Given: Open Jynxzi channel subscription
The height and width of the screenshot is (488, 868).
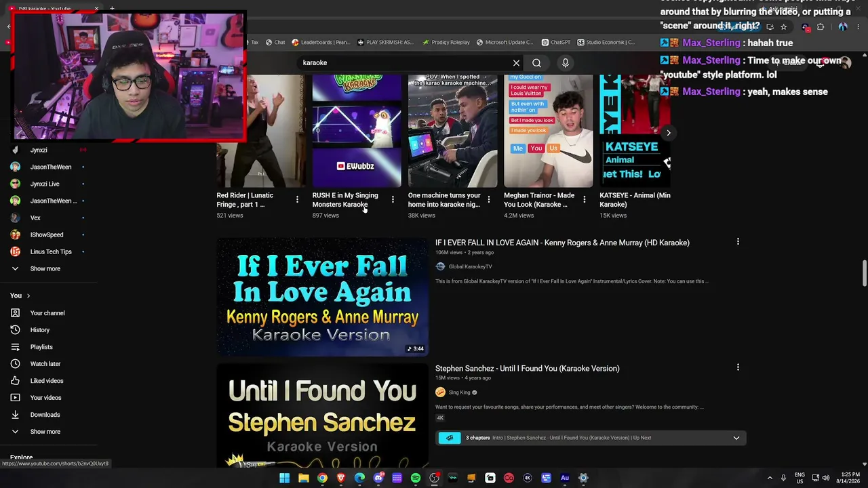Looking at the screenshot, I should pos(39,150).
